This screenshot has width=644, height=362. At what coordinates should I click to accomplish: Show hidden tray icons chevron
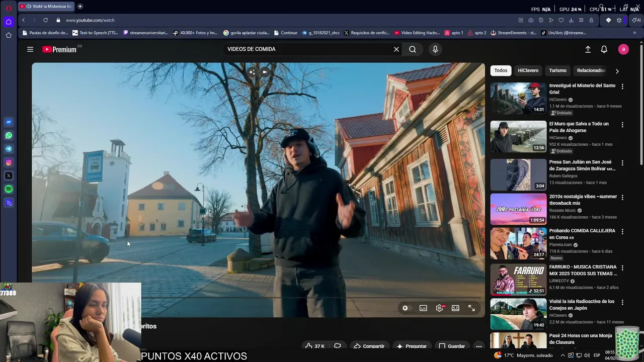[x=563, y=355]
